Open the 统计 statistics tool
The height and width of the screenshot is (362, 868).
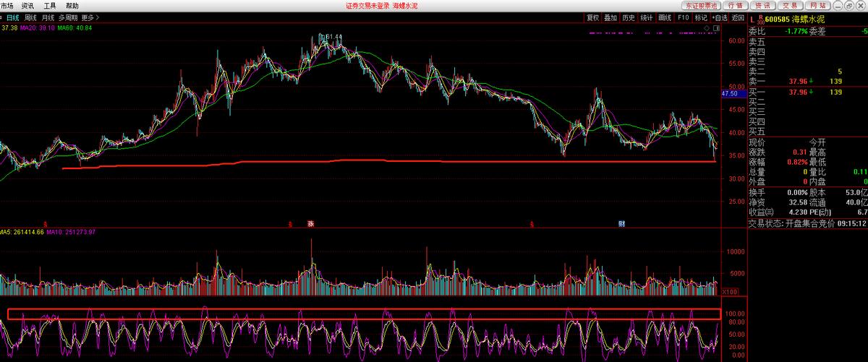coord(647,17)
